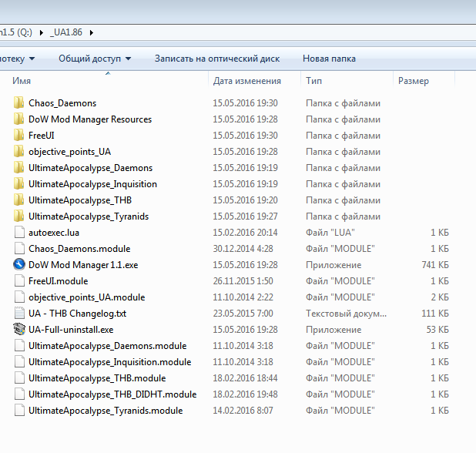Click the size value '53 КБ'
The height and width of the screenshot is (453, 476).
point(437,330)
